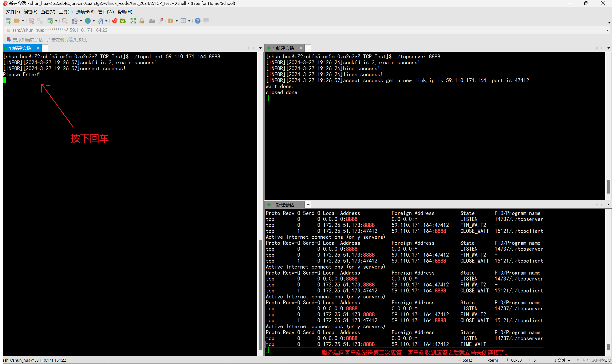Expand the address bar history dropdown
Viewport: 613px width, 364px height.
tap(607, 31)
